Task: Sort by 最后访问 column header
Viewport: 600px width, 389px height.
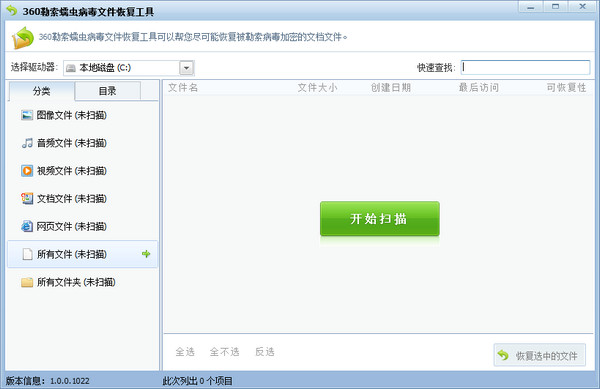Action: (x=479, y=88)
